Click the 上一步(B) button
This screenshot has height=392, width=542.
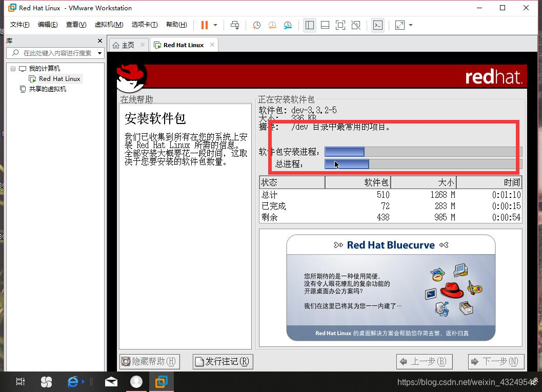pyautogui.click(x=424, y=362)
